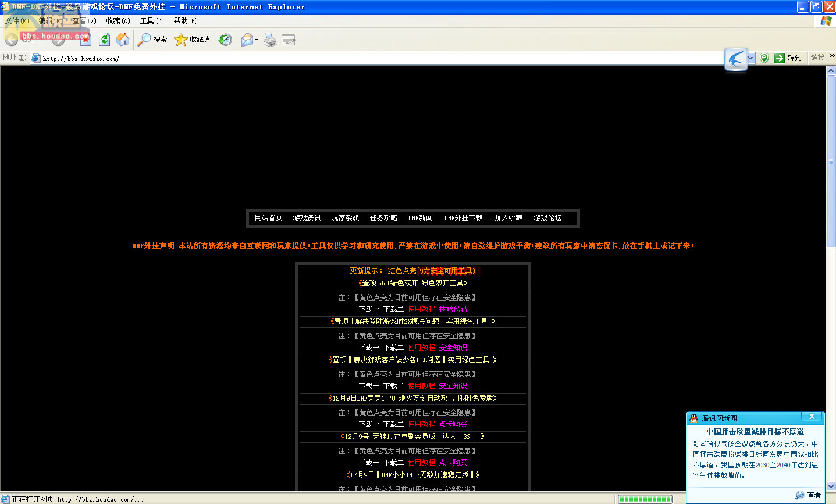Close the 腾讯网新闻 popup
836x504 pixels.
tap(812, 416)
